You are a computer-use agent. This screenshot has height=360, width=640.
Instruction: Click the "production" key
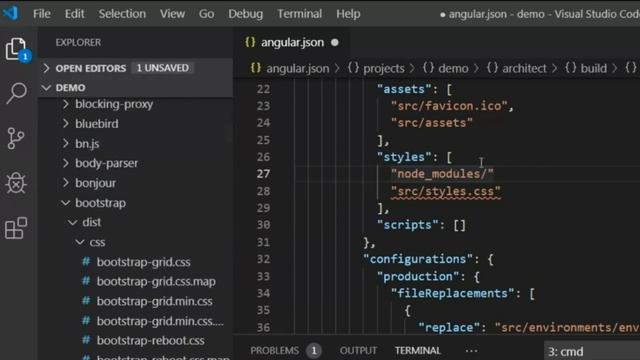pos(418,276)
